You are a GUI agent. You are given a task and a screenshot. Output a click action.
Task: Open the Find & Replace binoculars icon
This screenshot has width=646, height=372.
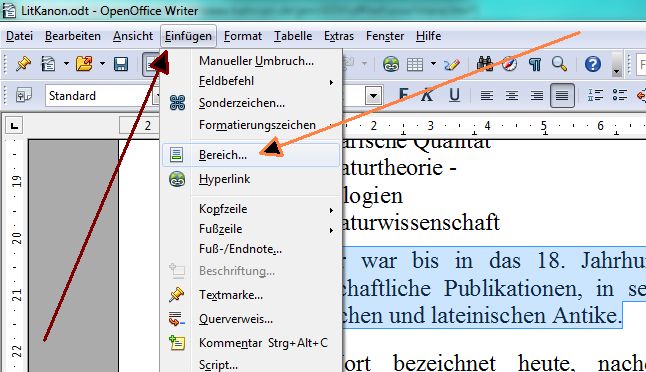[x=485, y=64]
